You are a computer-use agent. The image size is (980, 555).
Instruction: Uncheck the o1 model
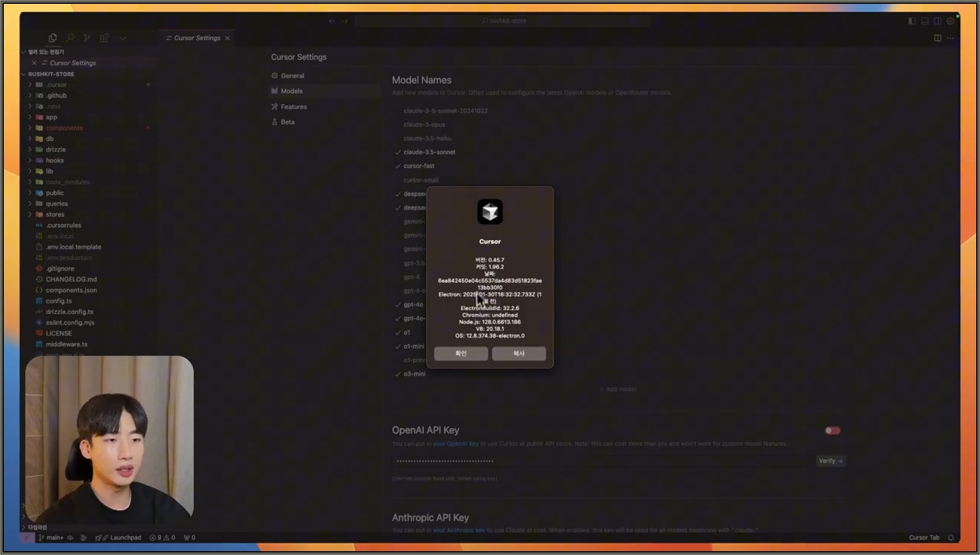click(x=398, y=333)
